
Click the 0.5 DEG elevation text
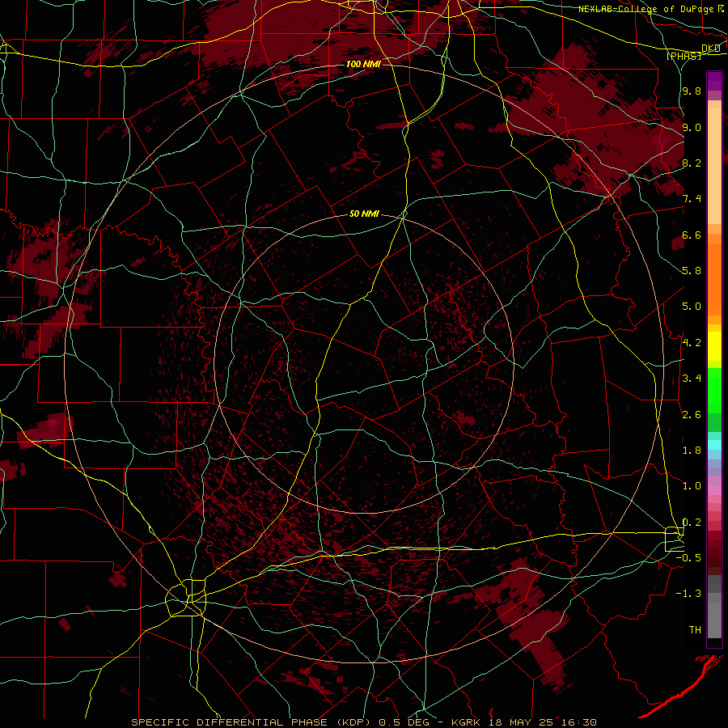click(404, 722)
